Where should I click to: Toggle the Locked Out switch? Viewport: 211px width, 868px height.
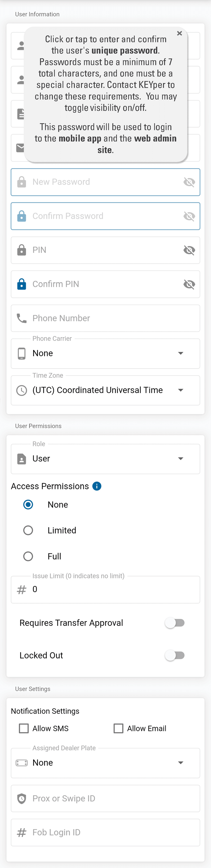tap(175, 655)
